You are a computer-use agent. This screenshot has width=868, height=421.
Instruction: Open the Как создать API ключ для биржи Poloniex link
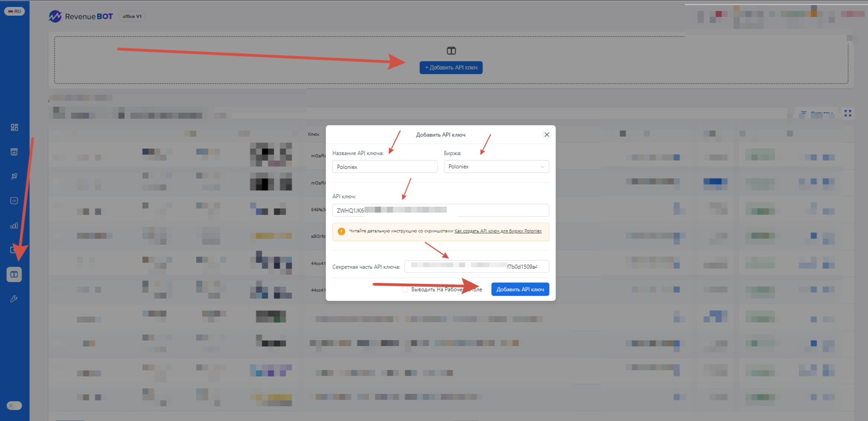pos(498,231)
